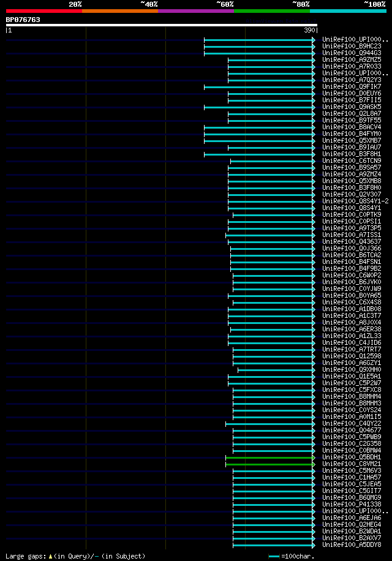The image size is (392, 561).
Task: Select the UniRef100_Q2V307 label
Action: click(x=352, y=195)
